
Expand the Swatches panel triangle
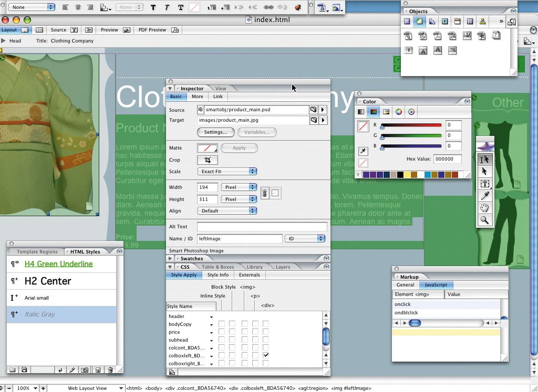pos(170,258)
